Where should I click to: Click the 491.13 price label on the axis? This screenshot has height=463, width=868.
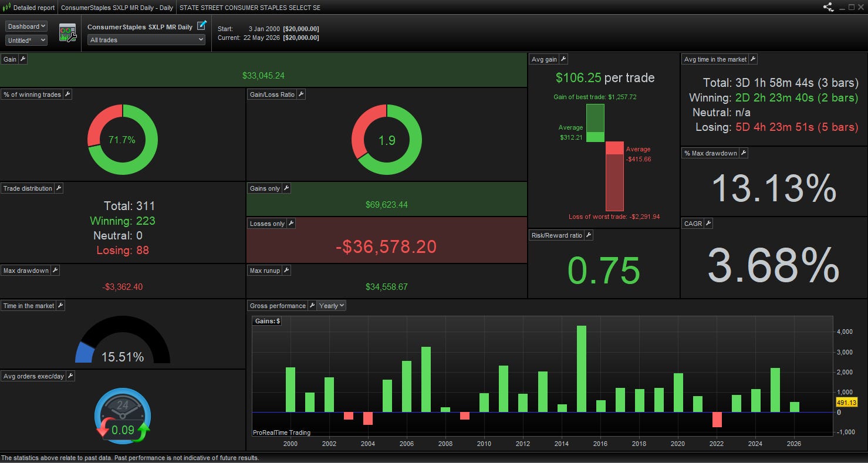[847, 403]
